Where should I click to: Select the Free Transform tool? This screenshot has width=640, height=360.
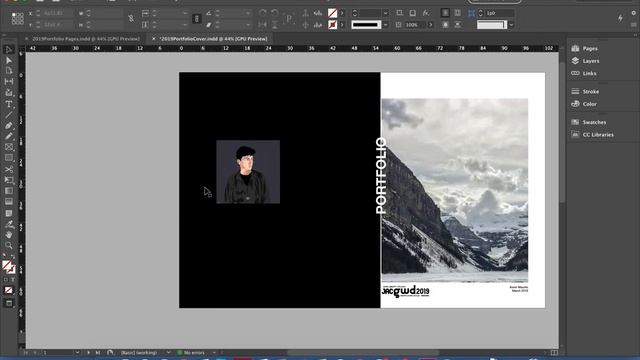(9, 180)
